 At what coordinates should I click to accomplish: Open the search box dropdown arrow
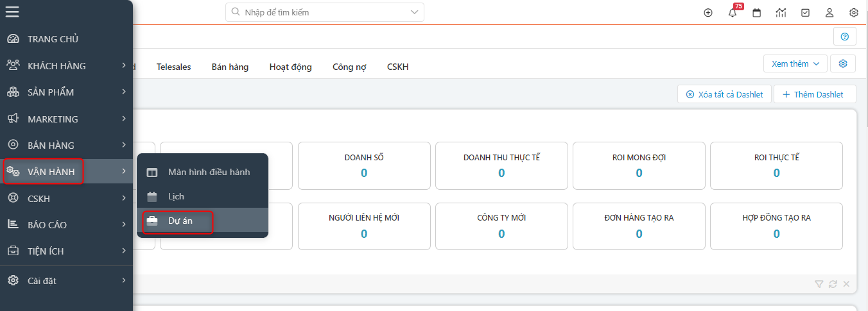414,12
